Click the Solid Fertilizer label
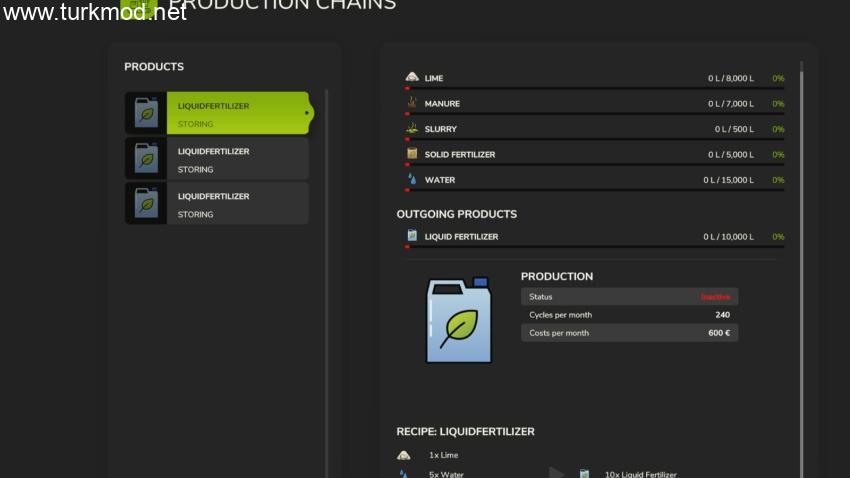 [460, 155]
